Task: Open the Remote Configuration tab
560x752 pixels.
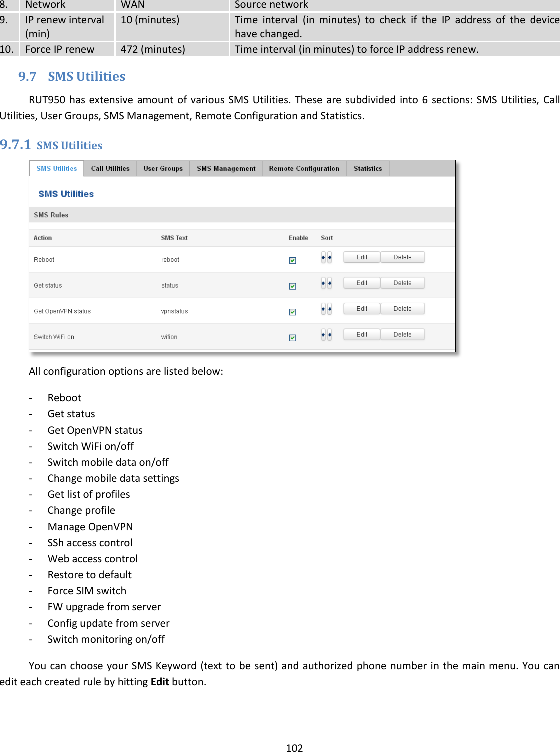Action: (304, 168)
